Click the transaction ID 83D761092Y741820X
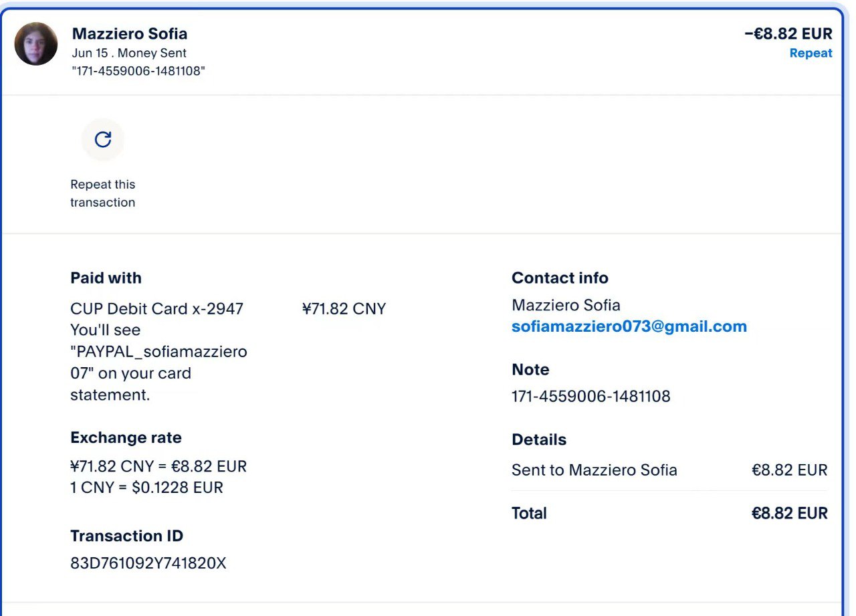Screen dimensions: 856x616 coord(148,563)
